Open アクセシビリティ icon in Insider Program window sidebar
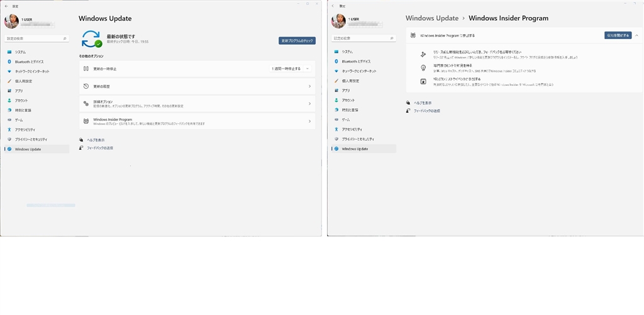644x315 pixels. click(x=336, y=130)
